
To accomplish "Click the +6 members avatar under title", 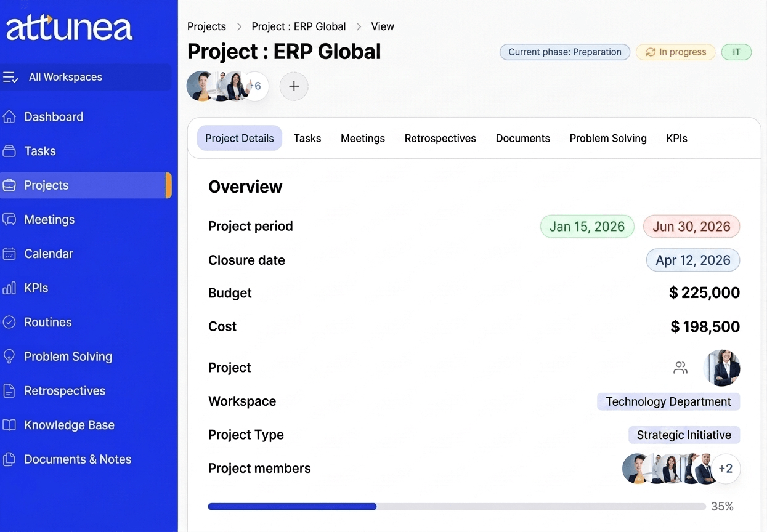I will pos(256,86).
